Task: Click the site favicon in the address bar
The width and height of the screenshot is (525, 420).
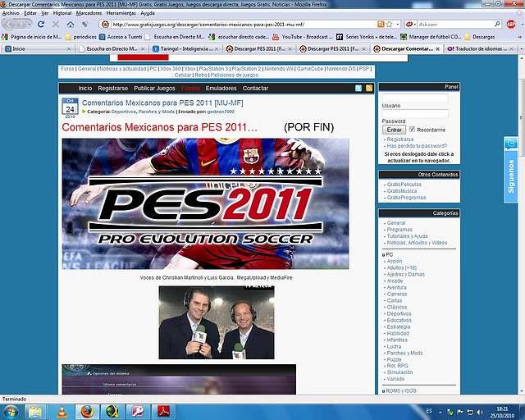Action: [106, 24]
